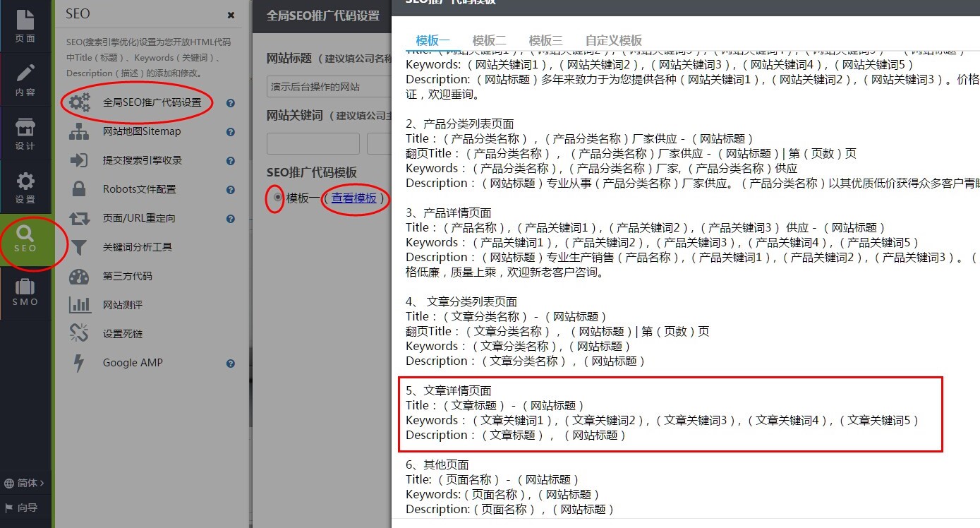Click the 网站标题 input field
The width and height of the screenshot is (980, 528).
(329, 87)
